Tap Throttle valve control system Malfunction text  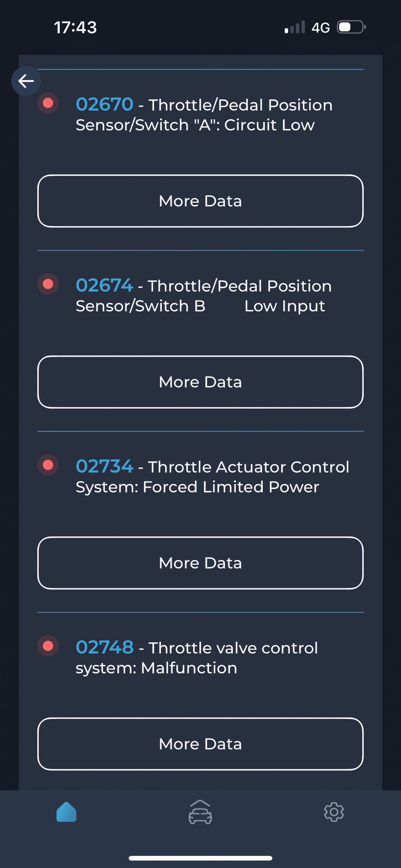(x=197, y=658)
